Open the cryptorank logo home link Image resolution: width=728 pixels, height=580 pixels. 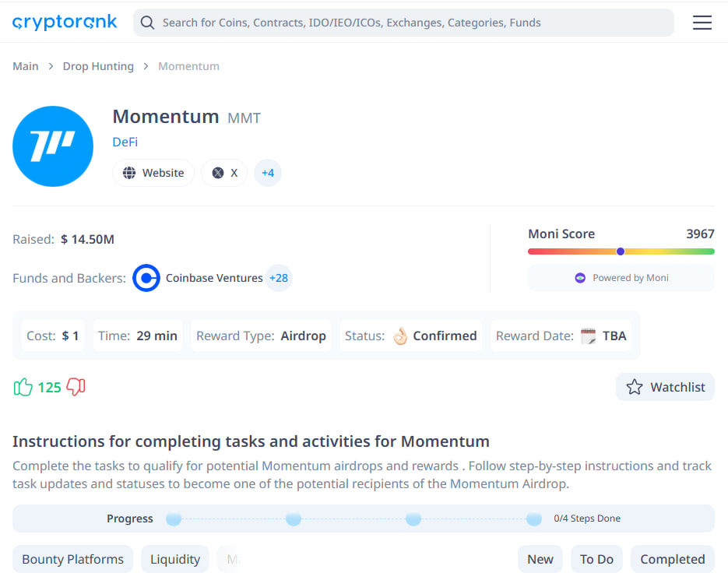pos(65,22)
